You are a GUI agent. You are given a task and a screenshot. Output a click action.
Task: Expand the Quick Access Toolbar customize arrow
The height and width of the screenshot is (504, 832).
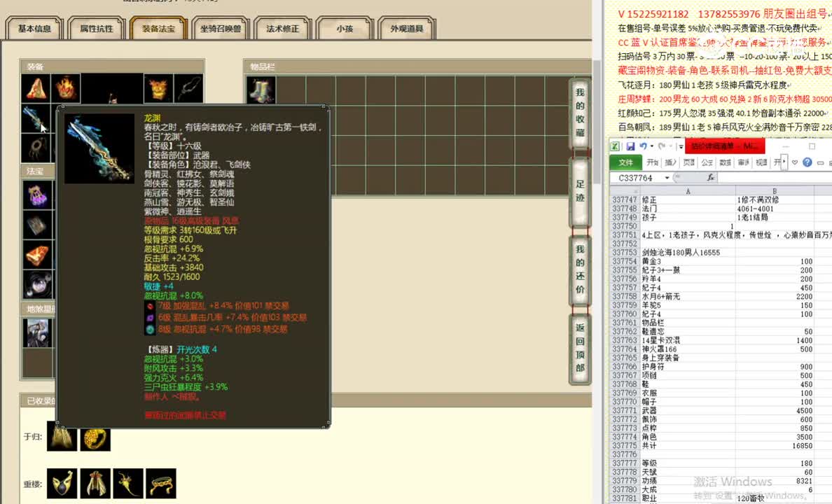tap(680, 146)
